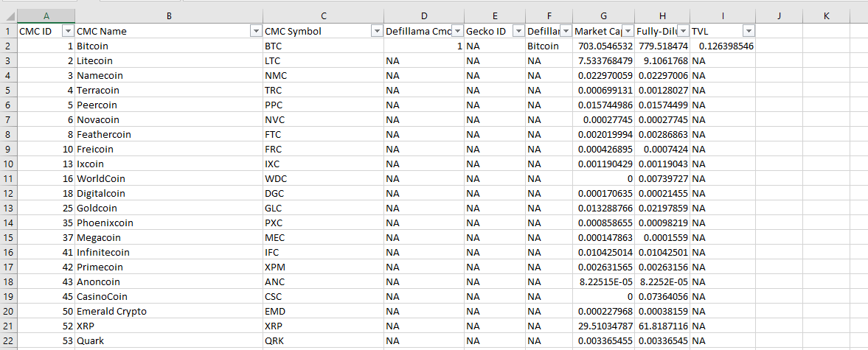Select column E header
Image resolution: width=868 pixels, height=350 pixels.
495,16
